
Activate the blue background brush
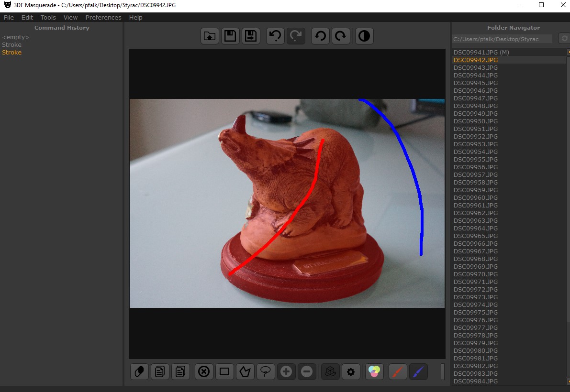(418, 371)
